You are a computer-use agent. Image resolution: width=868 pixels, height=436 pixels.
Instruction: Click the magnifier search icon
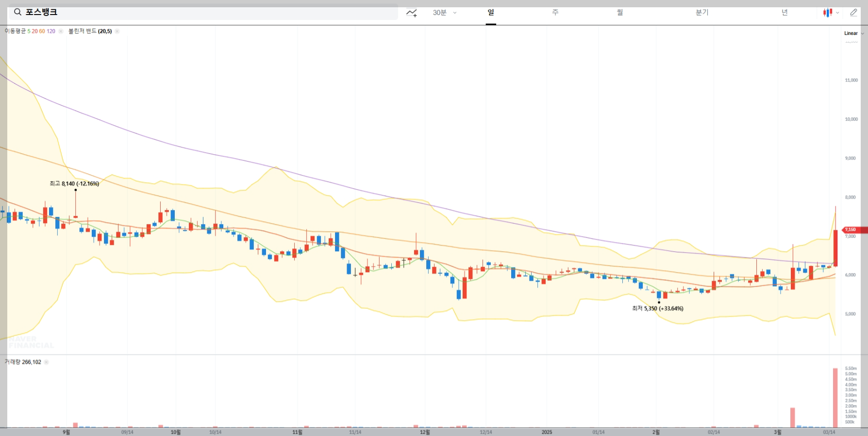pos(17,12)
